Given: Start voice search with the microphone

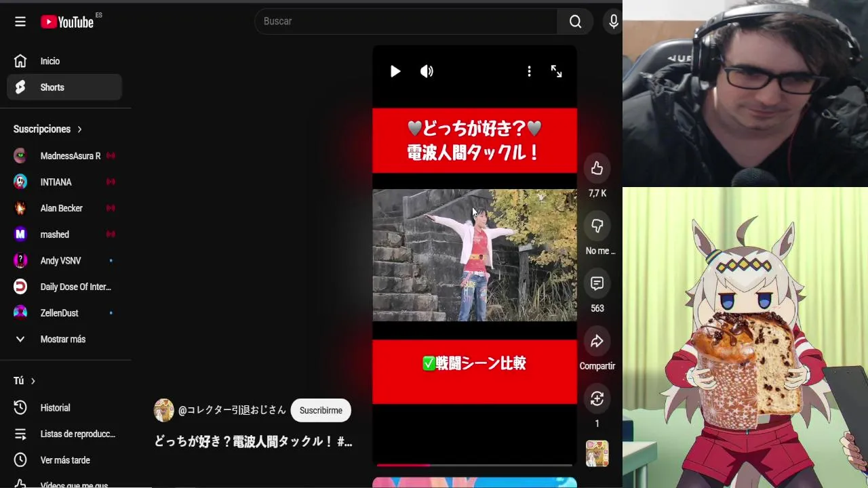Looking at the screenshot, I should coord(614,22).
